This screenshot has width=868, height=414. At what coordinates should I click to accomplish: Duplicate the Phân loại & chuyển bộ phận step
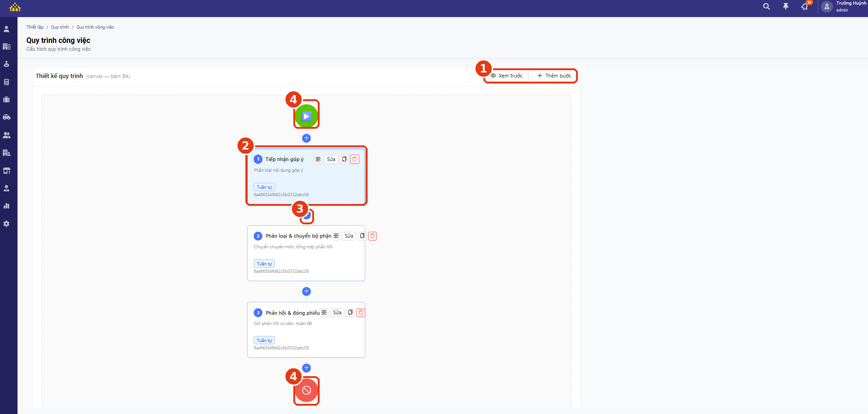coord(363,236)
